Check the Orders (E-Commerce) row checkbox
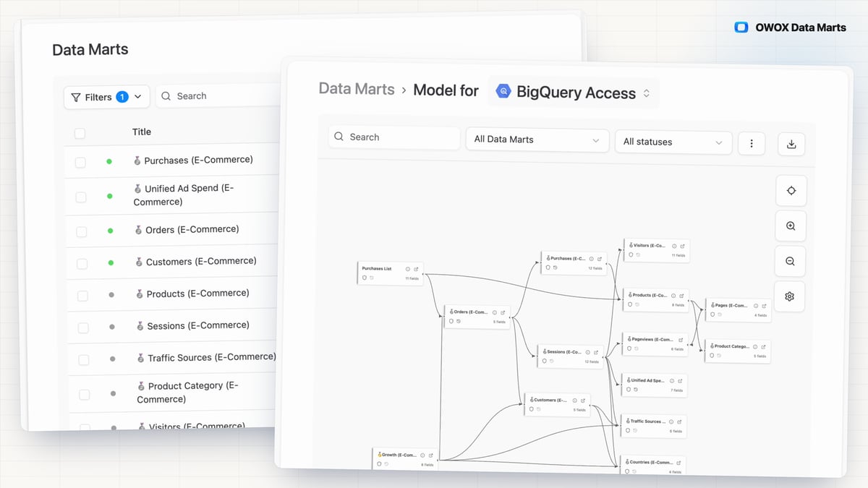 click(82, 231)
